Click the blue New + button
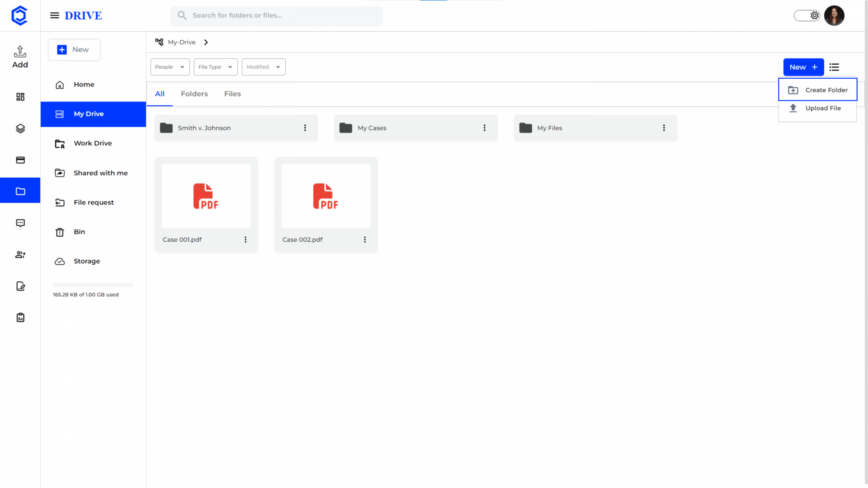Viewport: 868px width, 488px height. click(x=803, y=67)
